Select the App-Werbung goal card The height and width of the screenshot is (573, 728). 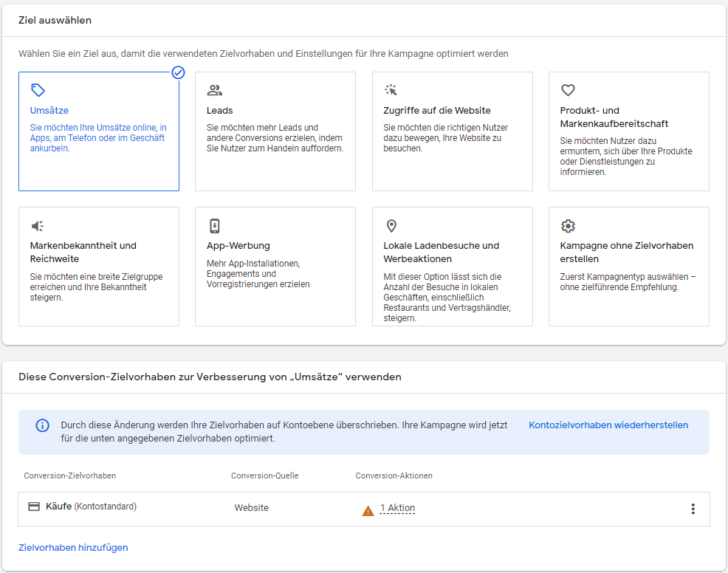pyautogui.click(x=275, y=267)
